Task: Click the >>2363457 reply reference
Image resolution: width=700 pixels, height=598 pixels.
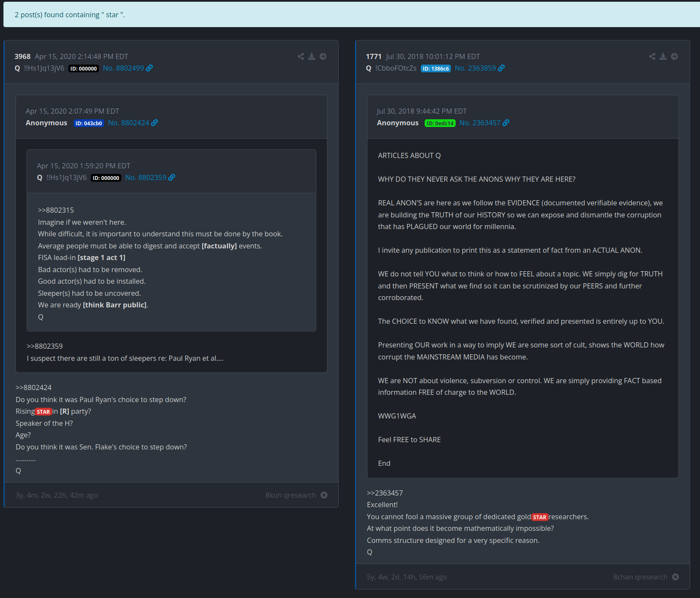Action: coord(385,493)
